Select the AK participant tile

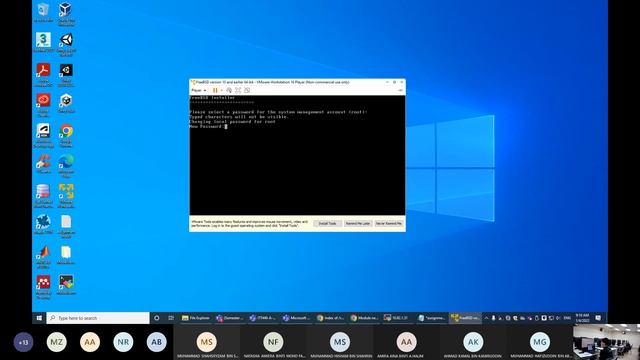[x=473, y=342]
